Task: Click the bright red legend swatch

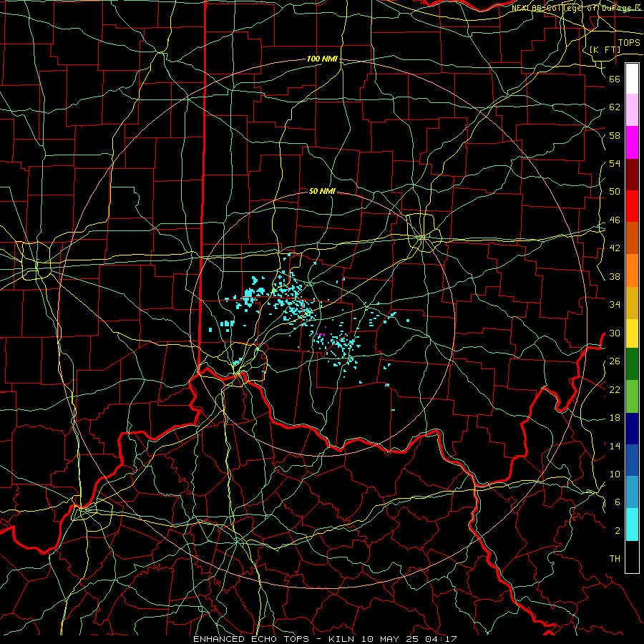Action: [632, 206]
